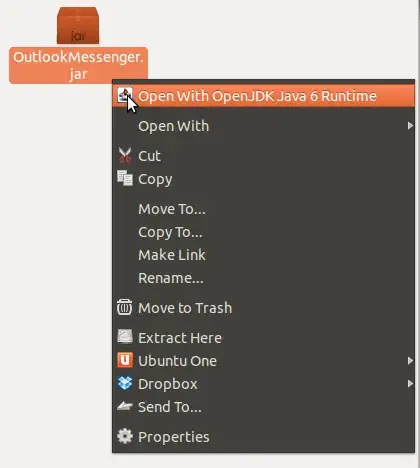Expand the Dropbox submenu arrow
The height and width of the screenshot is (468, 420).
tap(410, 384)
